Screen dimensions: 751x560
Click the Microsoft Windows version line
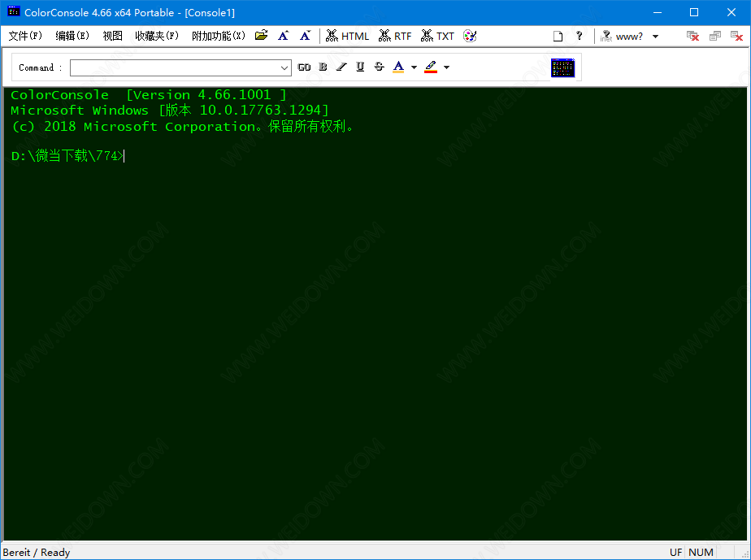pos(170,111)
